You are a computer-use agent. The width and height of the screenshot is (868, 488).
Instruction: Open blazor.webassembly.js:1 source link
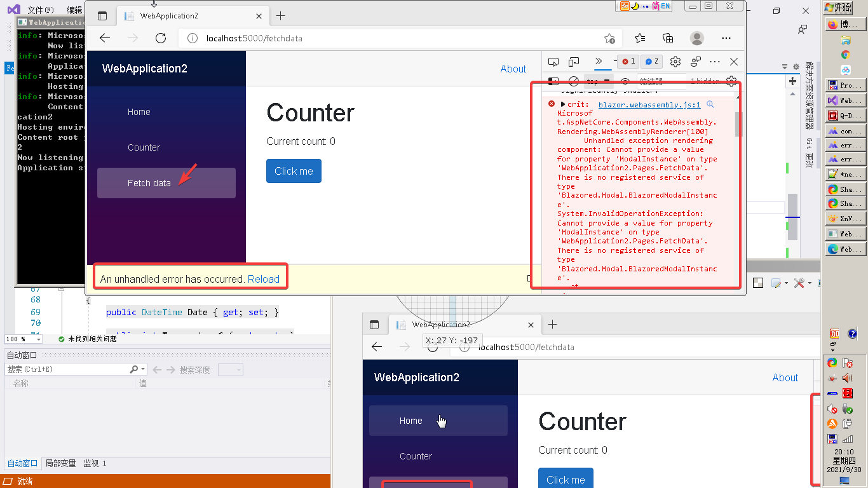coord(649,105)
